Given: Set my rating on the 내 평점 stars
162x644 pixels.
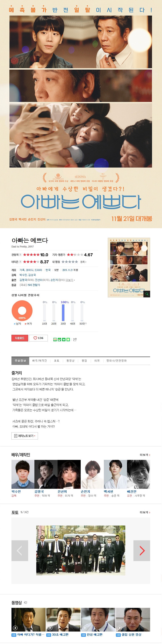Looking at the screenshot, I should (x=70, y=262).
